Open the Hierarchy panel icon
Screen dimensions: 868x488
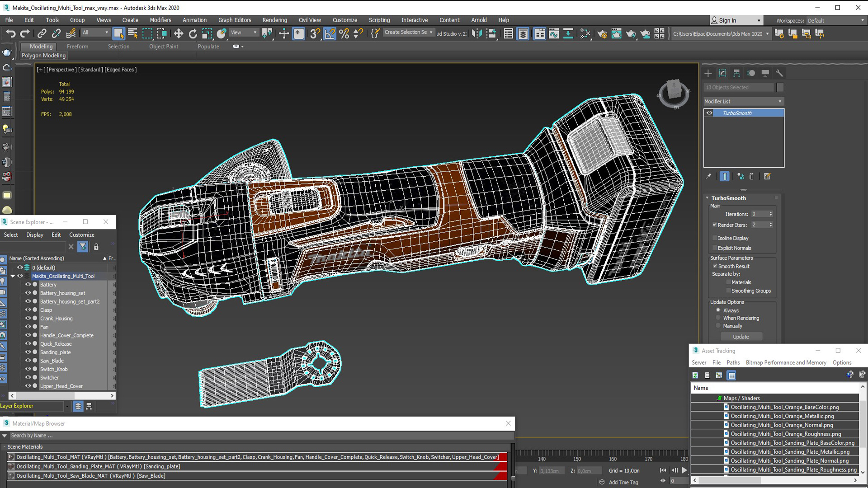[736, 73]
